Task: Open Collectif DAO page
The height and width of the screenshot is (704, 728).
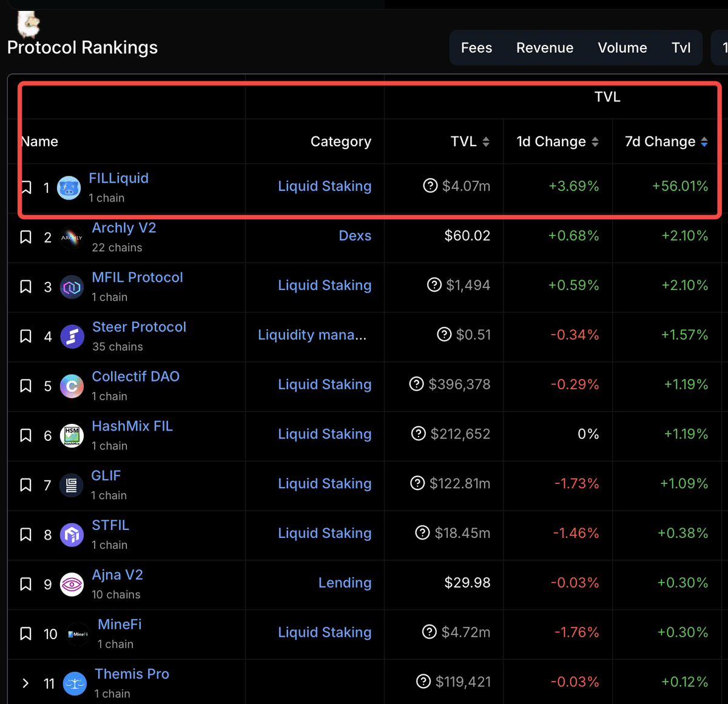Action: [135, 377]
